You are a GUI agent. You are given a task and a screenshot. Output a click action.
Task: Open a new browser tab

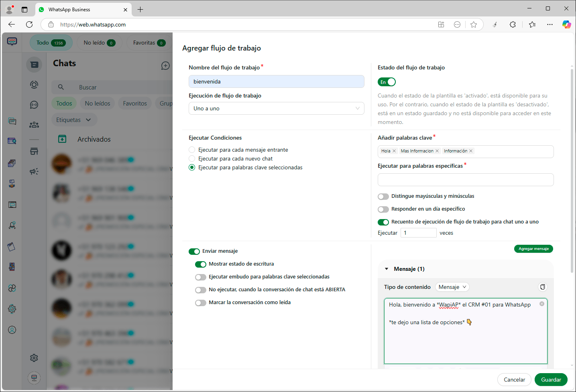140,10
